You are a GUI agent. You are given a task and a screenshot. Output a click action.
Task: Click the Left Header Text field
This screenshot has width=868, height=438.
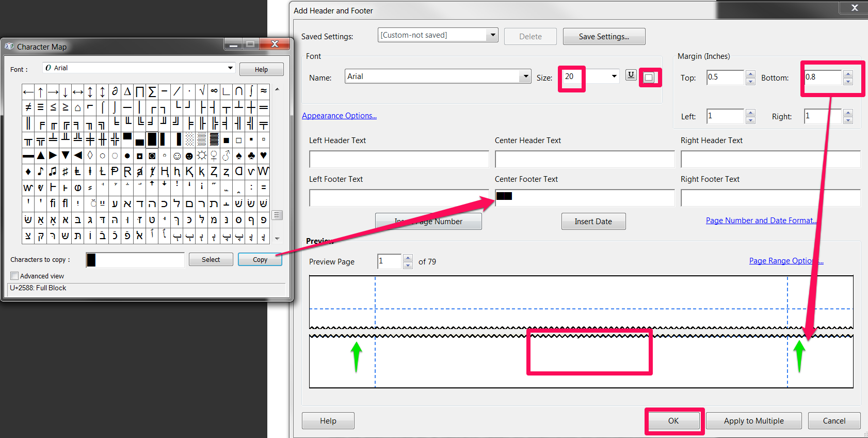[x=399, y=159]
